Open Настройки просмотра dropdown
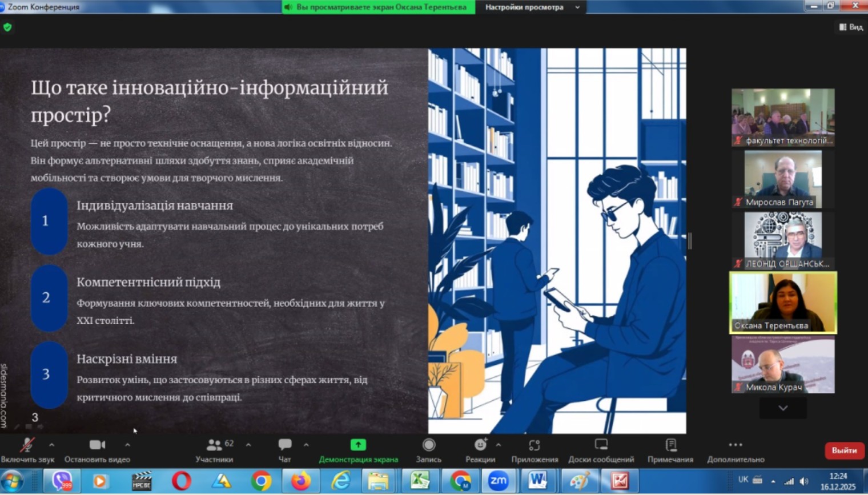 [x=532, y=7]
